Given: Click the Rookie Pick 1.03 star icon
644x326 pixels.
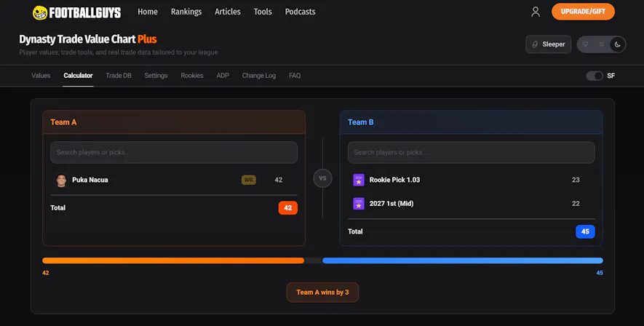Looking at the screenshot, I should pos(359,180).
